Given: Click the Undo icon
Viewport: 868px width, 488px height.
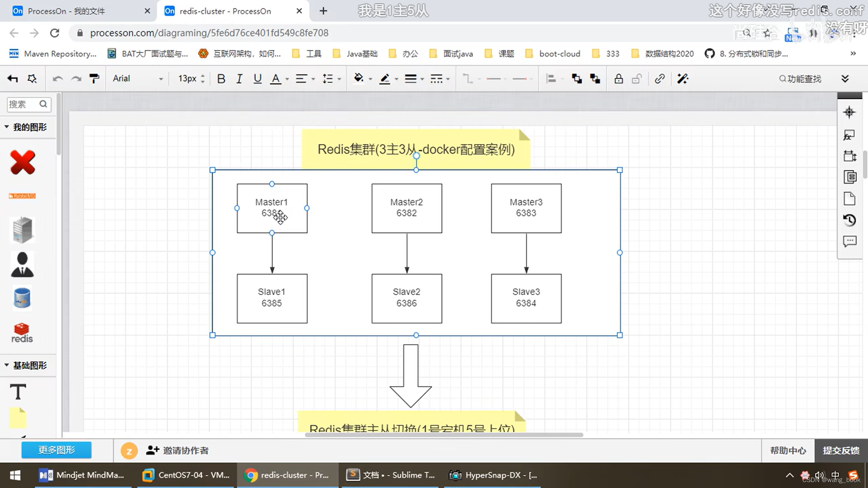Looking at the screenshot, I should 57,79.
